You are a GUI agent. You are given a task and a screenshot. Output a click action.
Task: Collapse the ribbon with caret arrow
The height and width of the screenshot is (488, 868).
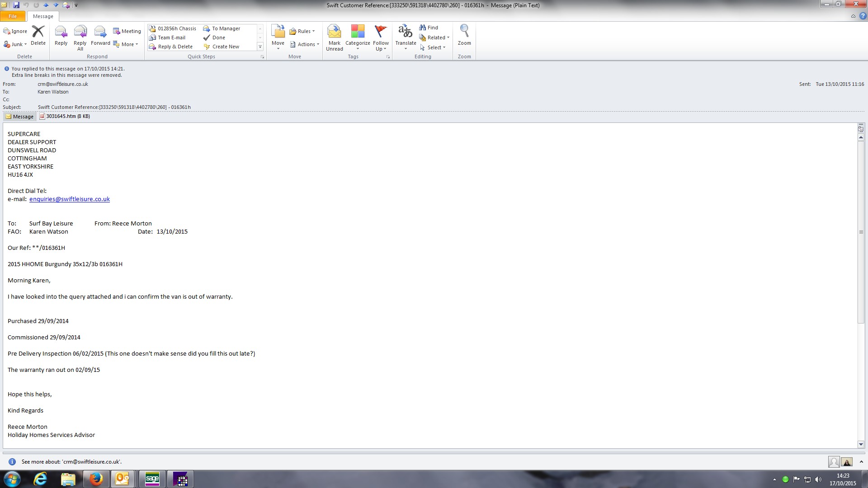coord(853,16)
